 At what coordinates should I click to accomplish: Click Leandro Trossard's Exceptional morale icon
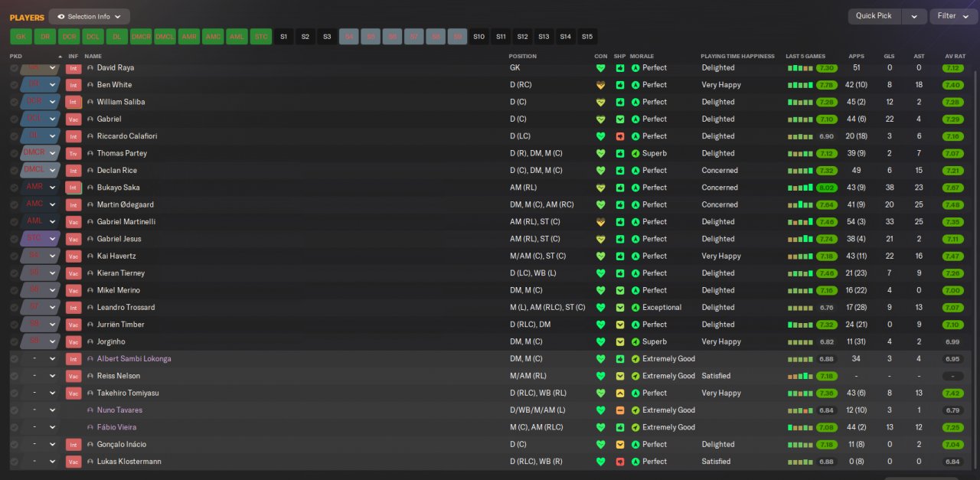click(635, 308)
